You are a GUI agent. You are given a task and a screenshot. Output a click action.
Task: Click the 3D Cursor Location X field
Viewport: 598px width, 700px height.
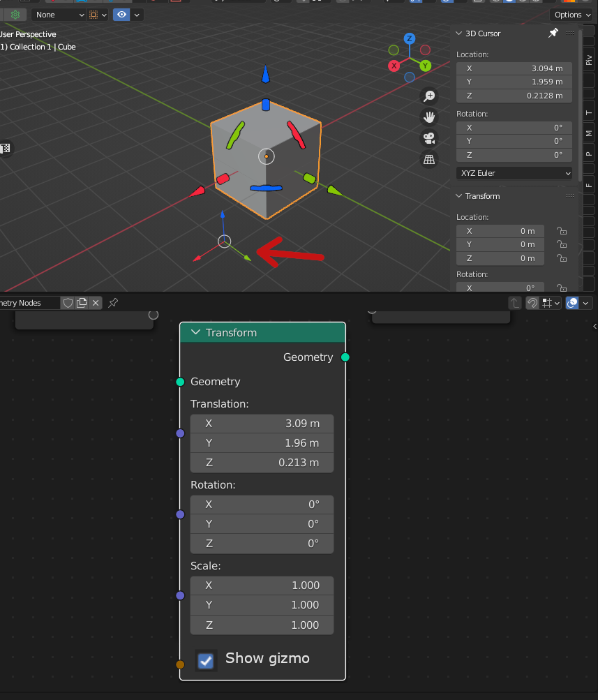click(x=514, y=68)
